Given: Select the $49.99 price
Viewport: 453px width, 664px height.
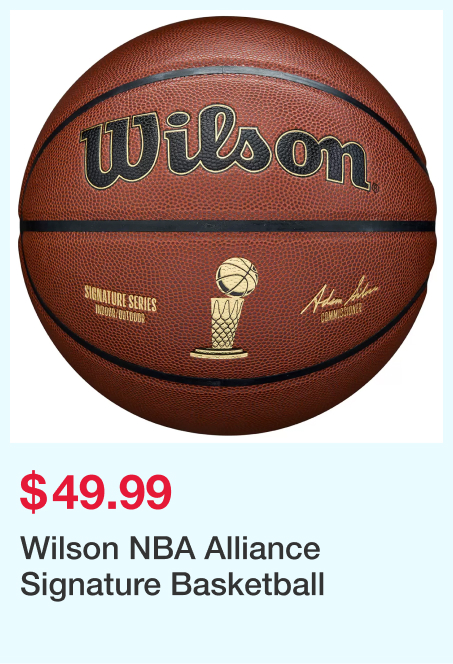Looking at the screenshot, I should (x=96, y=492).
